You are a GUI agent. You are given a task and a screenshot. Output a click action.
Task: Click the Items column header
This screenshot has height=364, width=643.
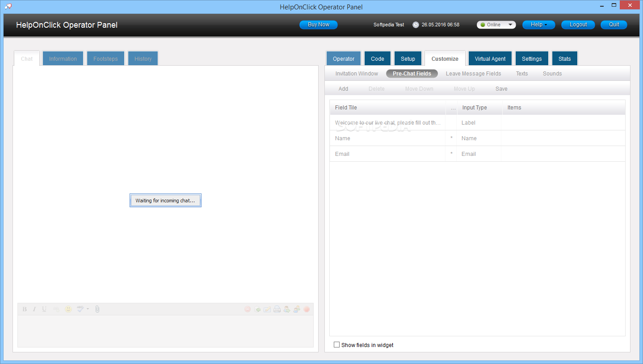click(x=563, y=108)
